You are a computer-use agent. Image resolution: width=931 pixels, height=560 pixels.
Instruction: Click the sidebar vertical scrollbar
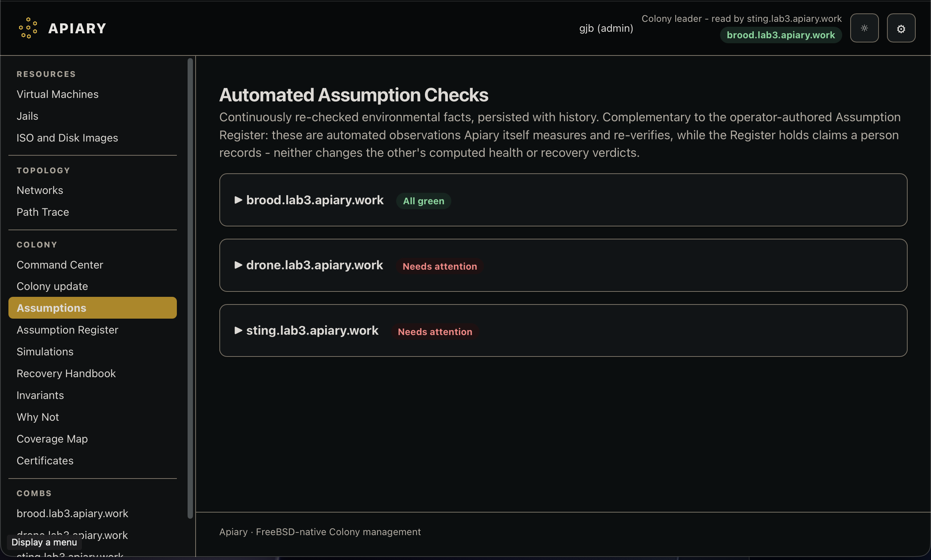tap(190, 288)
